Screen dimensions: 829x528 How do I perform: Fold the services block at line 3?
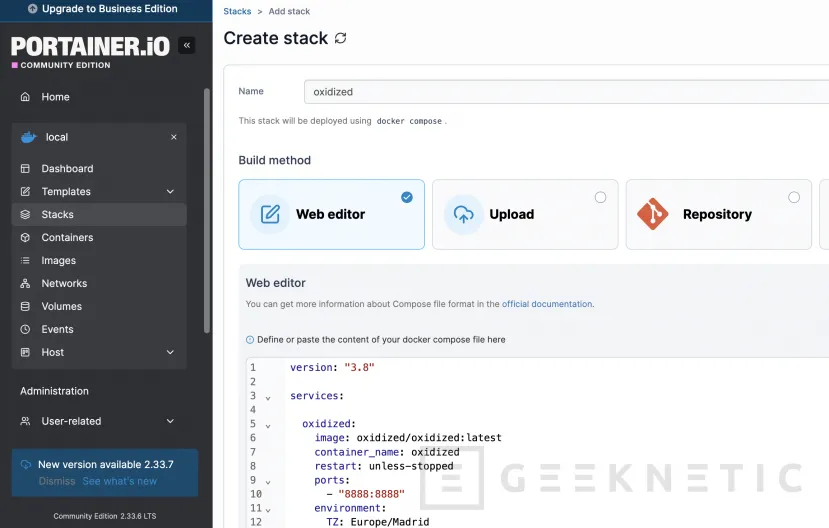pos(268,398)
